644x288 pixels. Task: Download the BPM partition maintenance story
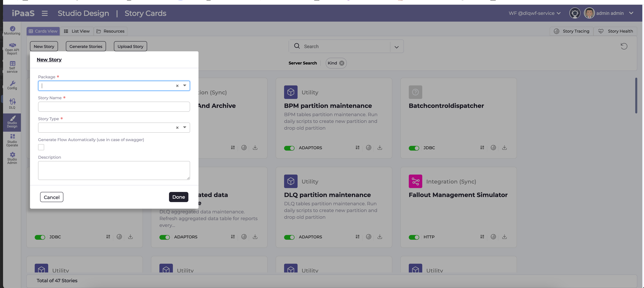click(x=379, y=148)
